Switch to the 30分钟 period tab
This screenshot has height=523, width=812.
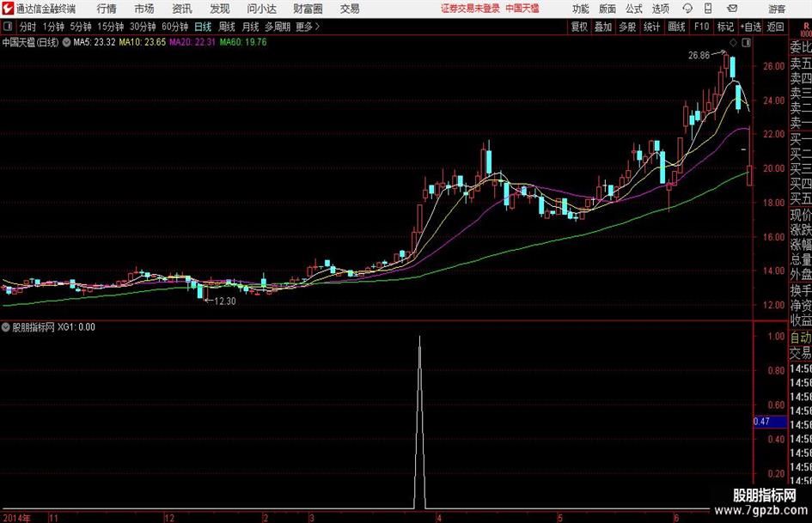click(x=143, y=27)
